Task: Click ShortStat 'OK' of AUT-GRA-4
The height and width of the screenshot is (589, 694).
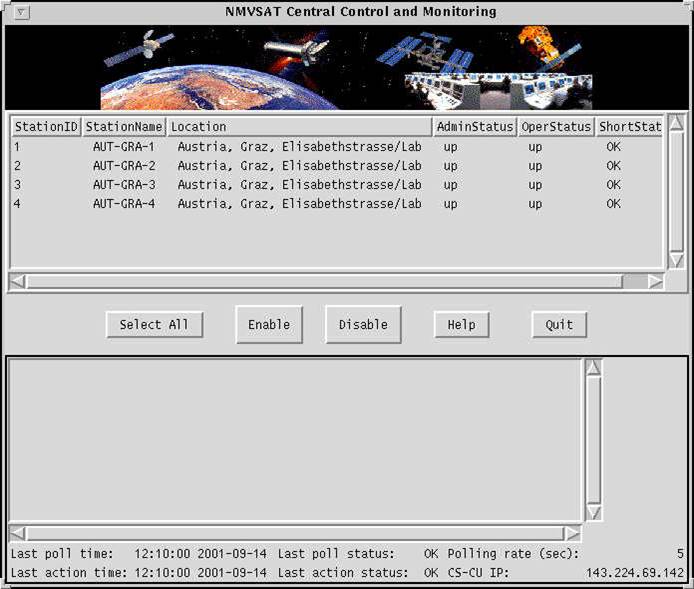Action: (613, 204)
